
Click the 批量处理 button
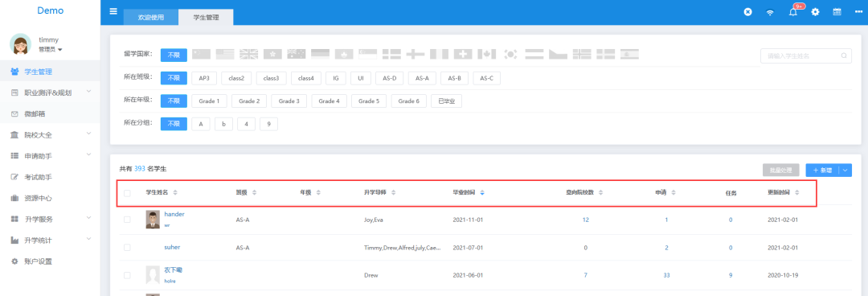click(x=782, y=171)
